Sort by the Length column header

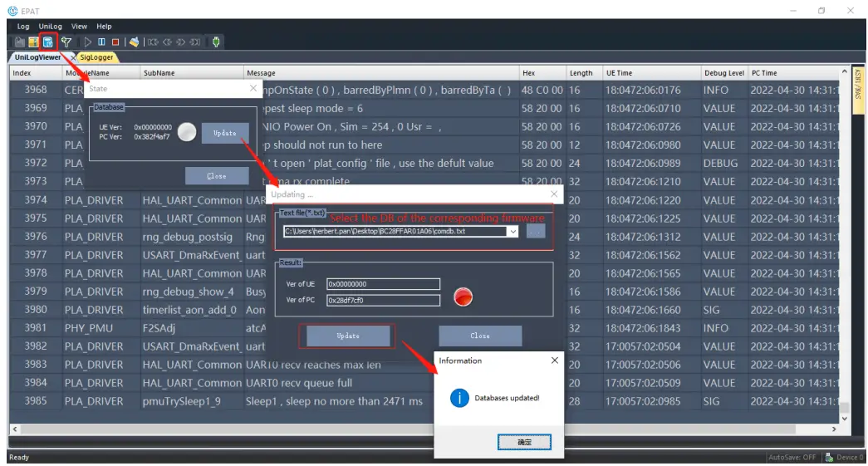(x=584, y=73)
